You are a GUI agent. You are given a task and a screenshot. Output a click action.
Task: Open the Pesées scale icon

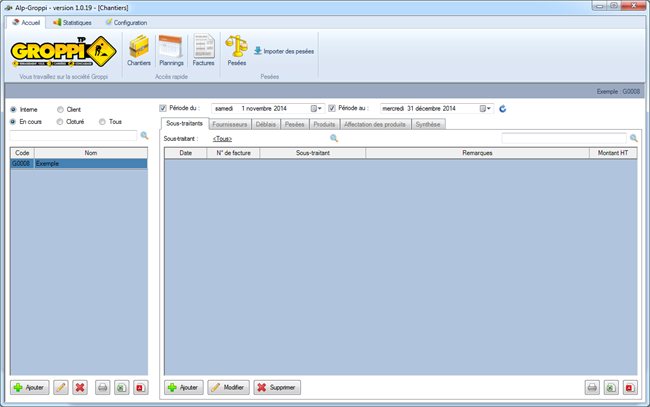point(237,49)
